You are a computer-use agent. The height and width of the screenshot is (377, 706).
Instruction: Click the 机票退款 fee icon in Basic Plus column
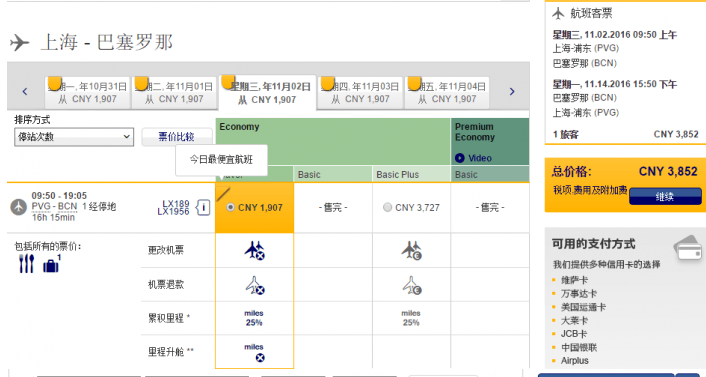[411, 285]
